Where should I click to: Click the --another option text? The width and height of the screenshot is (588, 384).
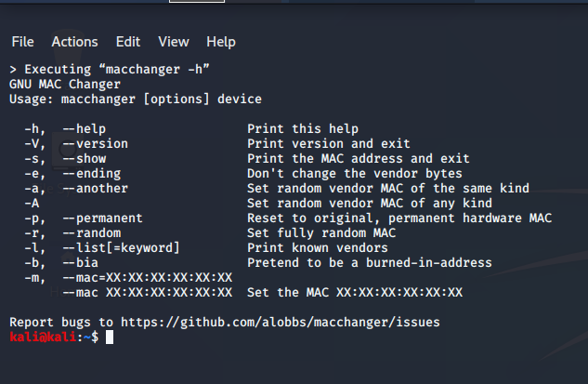click(x=96, y=188)
